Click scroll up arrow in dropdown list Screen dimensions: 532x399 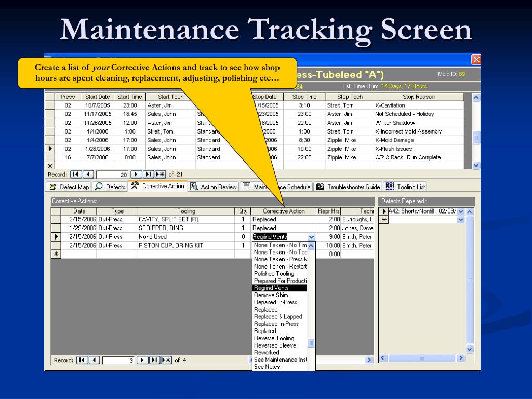pos(311,245)
